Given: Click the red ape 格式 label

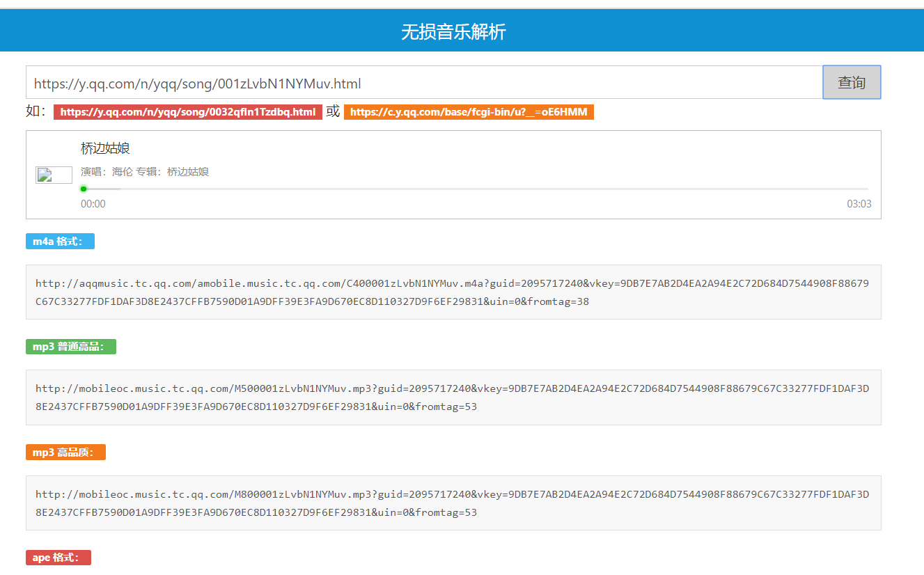Looking at the screenshot, I should [58, 558].
